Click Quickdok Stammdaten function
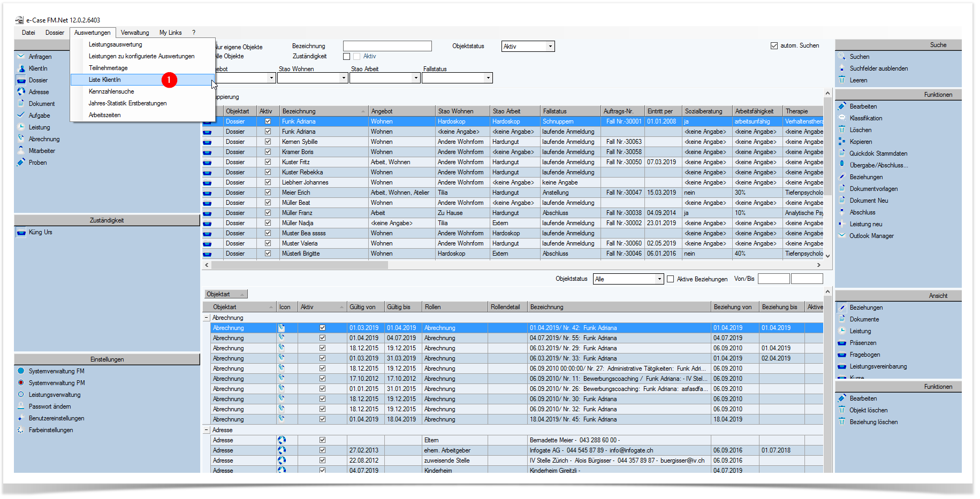The height and width of the screenshot is (499, 980). click(x=878, y=153)
